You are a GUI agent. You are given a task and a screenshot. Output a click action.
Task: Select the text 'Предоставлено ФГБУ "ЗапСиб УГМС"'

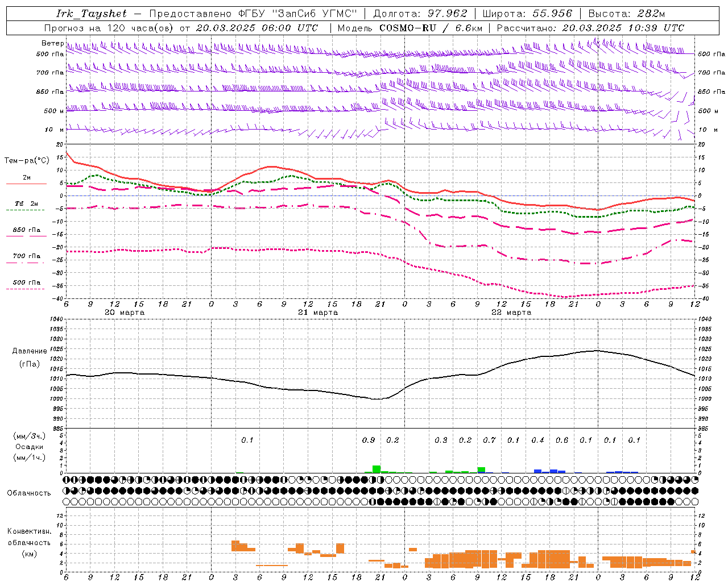click(253, 14)
